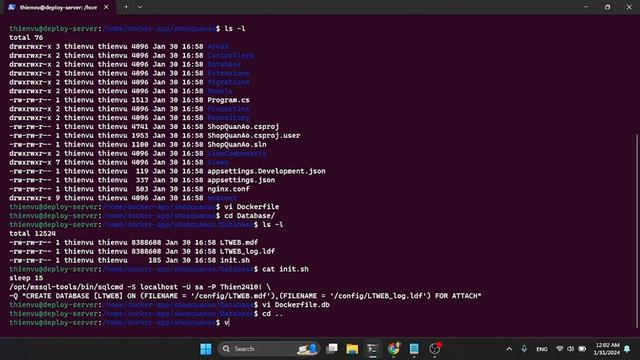Open the round app with red badge on the taskbar

click(435, 349)
